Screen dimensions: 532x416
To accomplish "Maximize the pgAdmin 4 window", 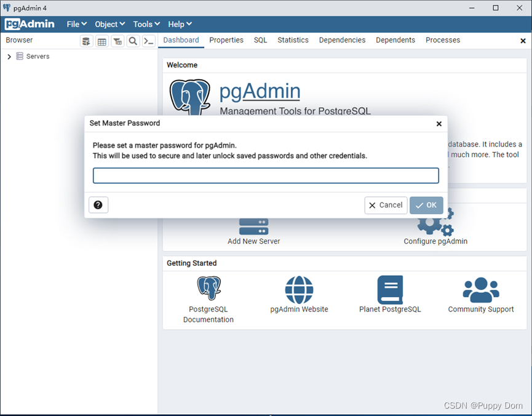I will click(496, 7).
